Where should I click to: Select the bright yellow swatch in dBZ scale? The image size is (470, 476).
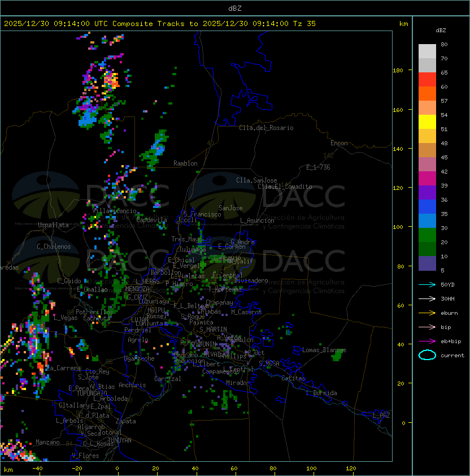[427, 122]
